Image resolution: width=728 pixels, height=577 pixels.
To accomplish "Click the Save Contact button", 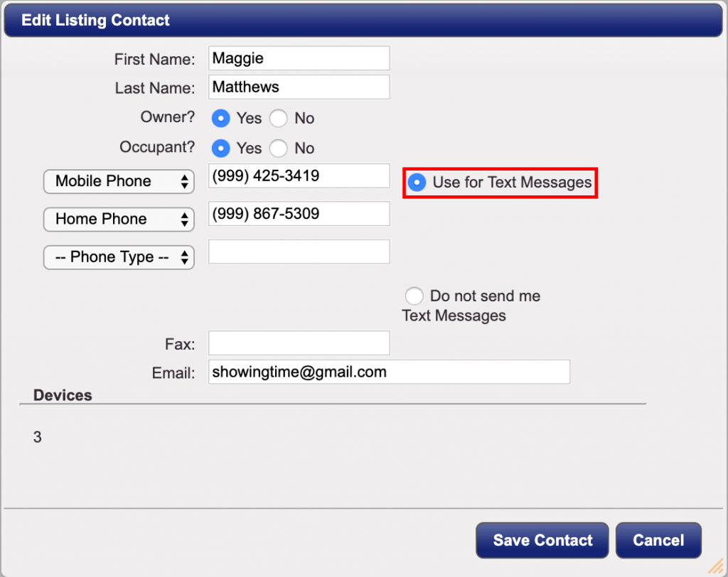I will [x=542, y=540].
